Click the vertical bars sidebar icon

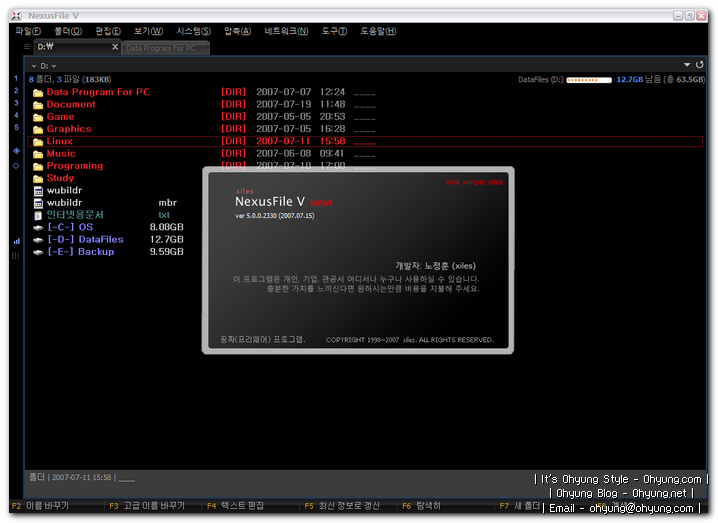[16, 256]
